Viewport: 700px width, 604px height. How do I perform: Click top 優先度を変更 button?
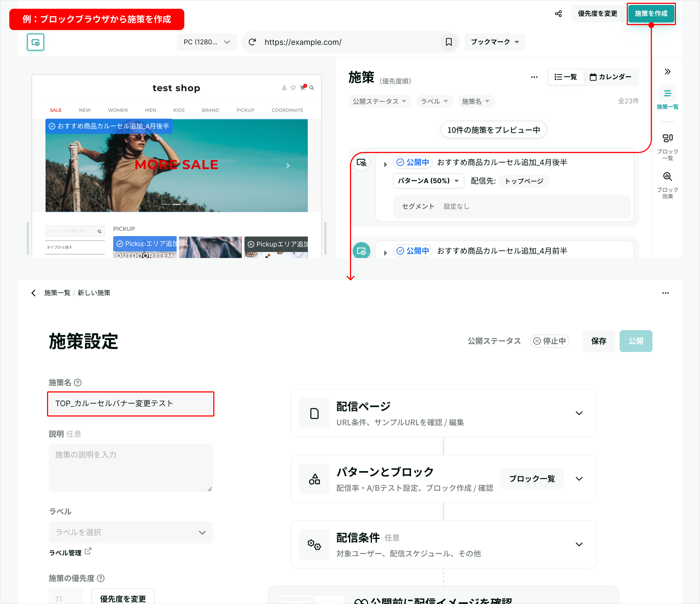click(598, 13)
